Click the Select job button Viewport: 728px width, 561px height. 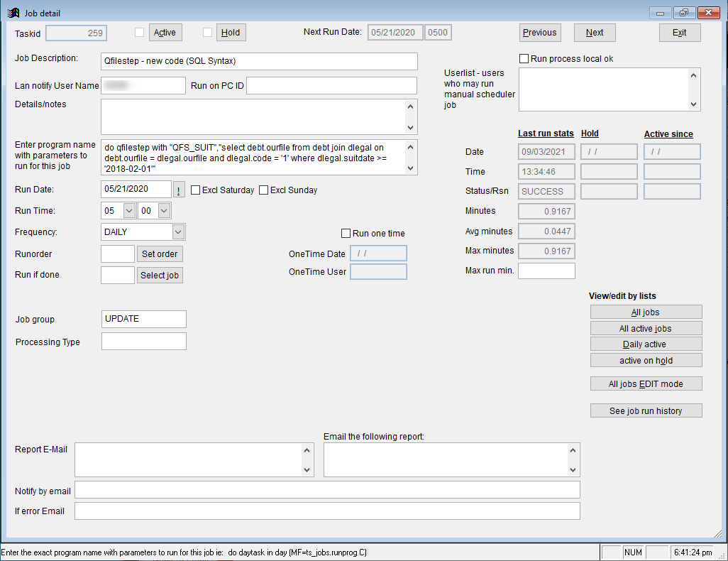(x=160, y=275)
